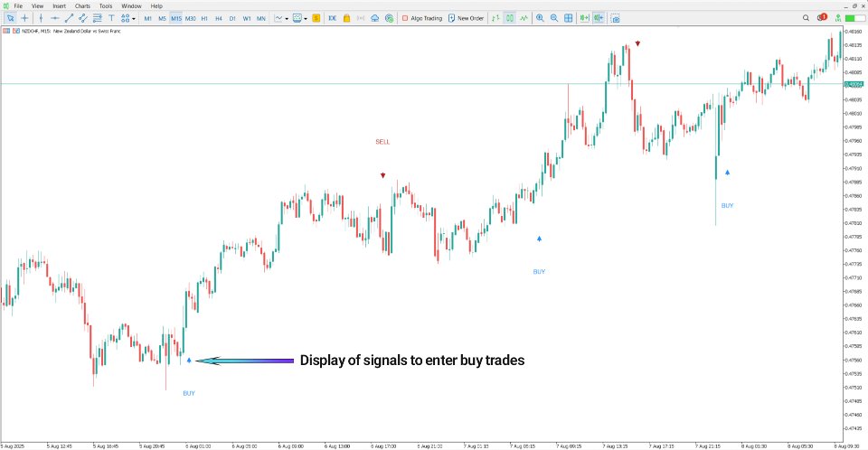Switch chart to MN timeframe
868x450 pixels.
(261, 18)
